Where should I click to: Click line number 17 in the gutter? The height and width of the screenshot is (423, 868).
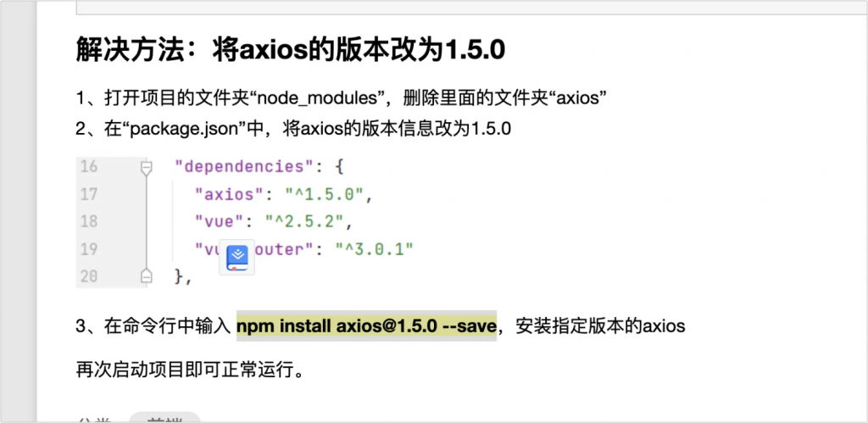click(88, 194)
